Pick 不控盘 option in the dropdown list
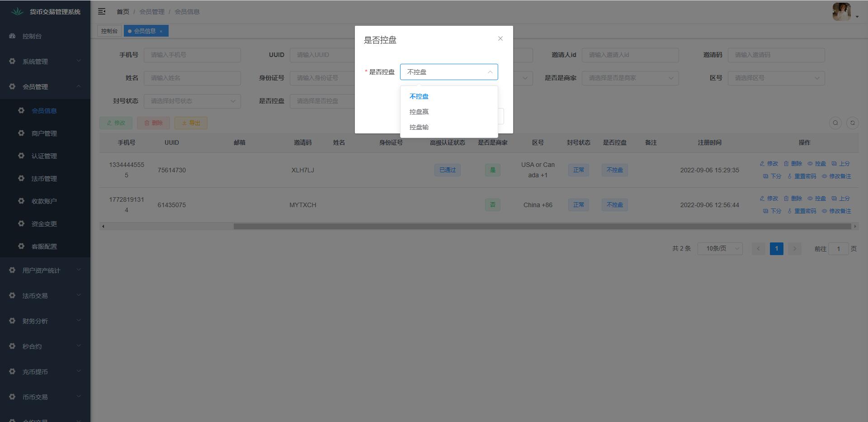 (x=419, y=96)
